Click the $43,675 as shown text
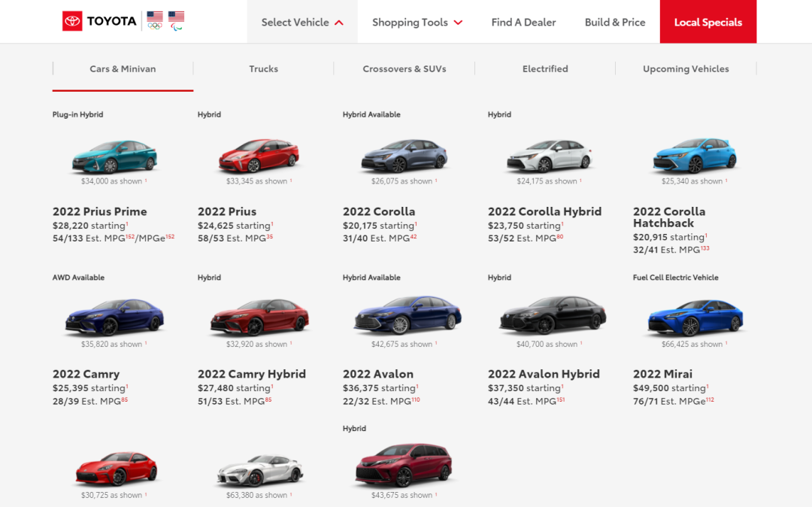Viewport: 812px width, 507px height. (404, 495)
